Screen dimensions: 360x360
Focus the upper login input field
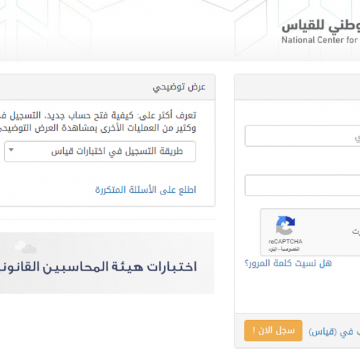point(303,136)
